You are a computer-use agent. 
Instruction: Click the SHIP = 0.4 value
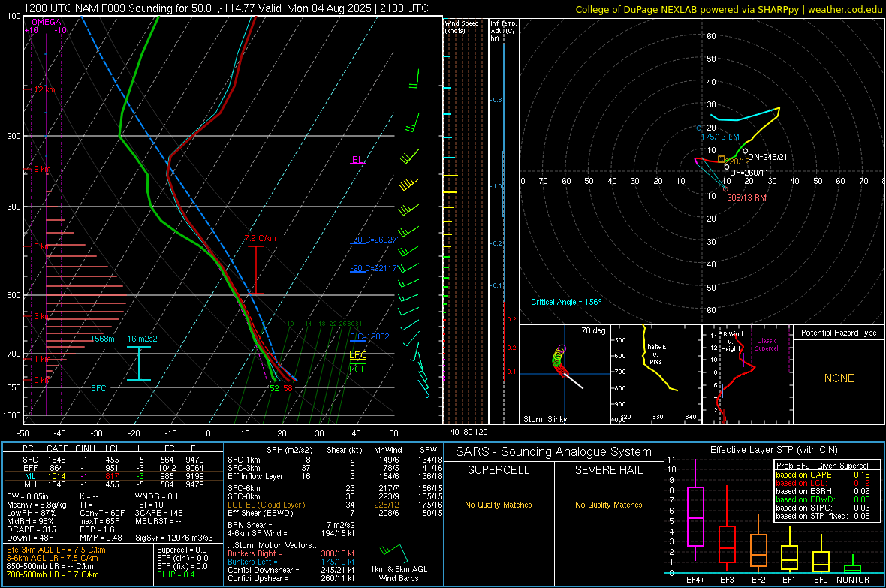176,575
